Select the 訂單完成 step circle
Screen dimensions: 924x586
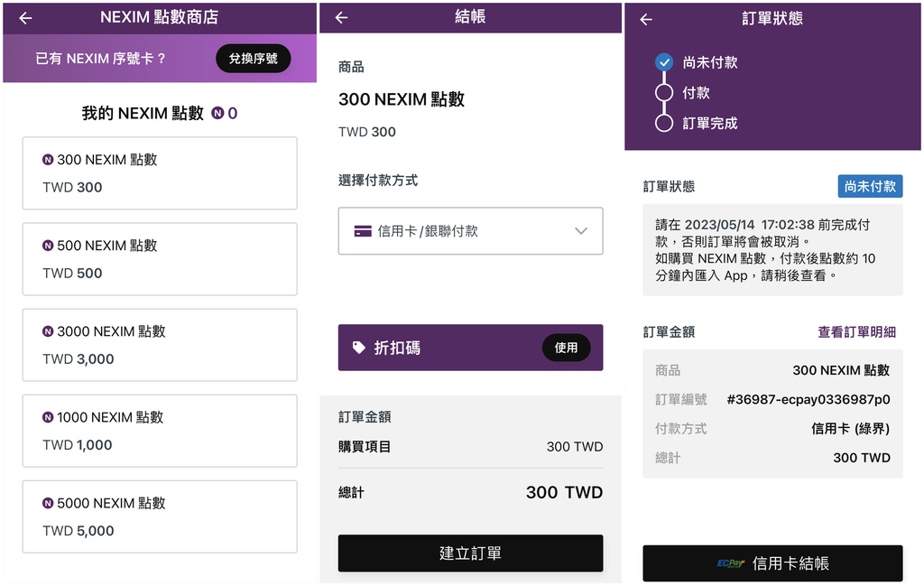(x=664, y=124)
